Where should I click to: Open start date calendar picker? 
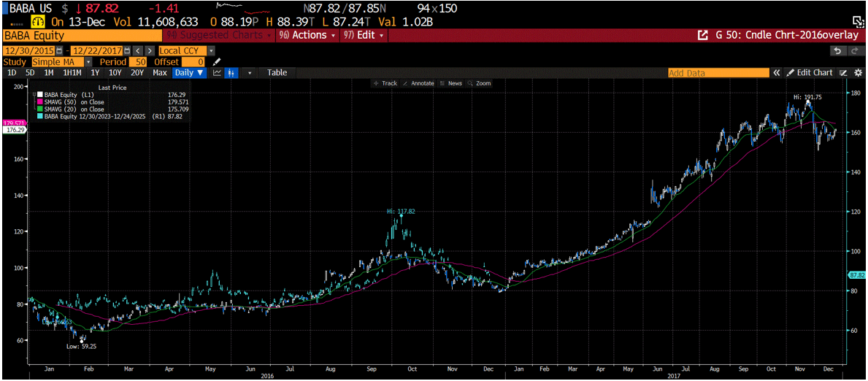click(x=61, y=50)
